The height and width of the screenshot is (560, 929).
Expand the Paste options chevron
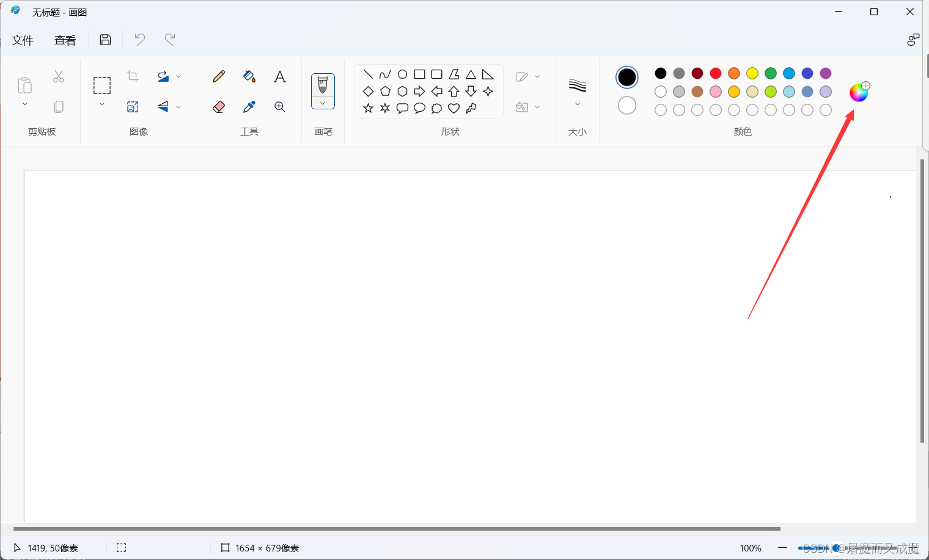pos(25,104)
